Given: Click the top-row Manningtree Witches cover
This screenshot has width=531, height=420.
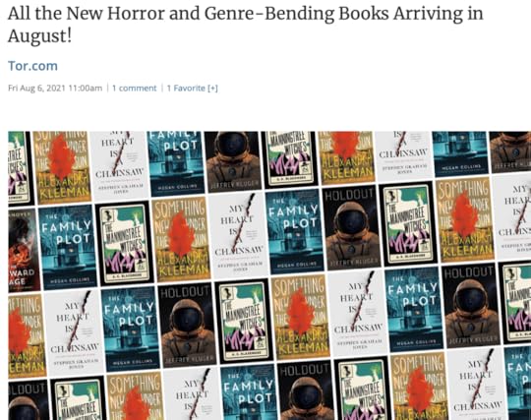Looking at the screenshot, I should pos(289,159).
